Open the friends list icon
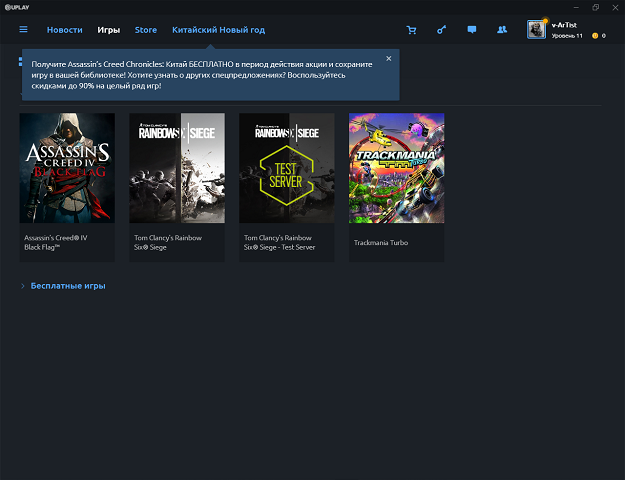The image size is (625, 480). 502,30
